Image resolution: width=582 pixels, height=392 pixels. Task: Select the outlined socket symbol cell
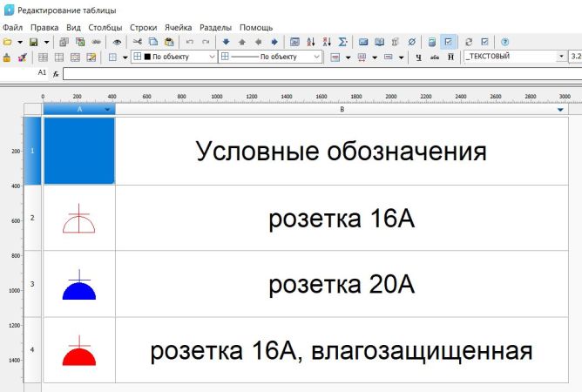point(79,218)
